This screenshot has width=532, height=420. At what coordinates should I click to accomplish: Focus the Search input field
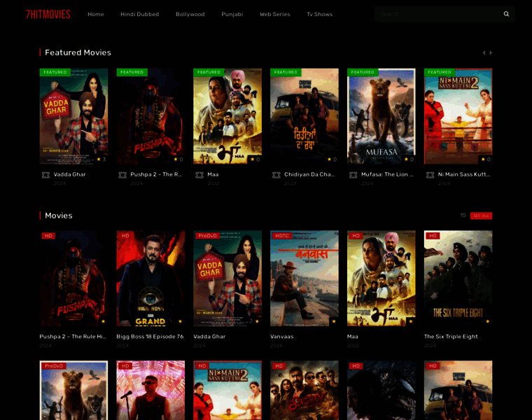[x=437, y=14]
